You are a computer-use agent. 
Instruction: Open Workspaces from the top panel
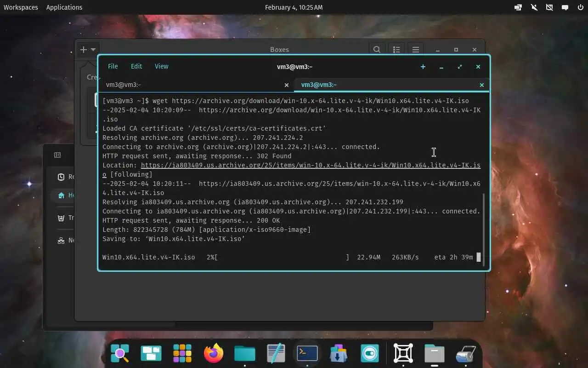21,7
